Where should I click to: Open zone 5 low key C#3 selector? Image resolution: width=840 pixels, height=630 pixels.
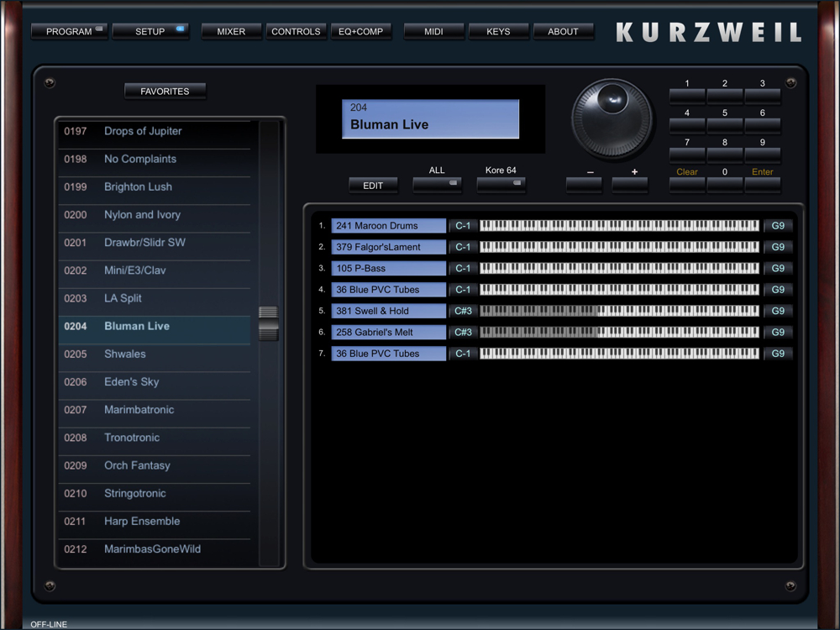tap(463, 311)
